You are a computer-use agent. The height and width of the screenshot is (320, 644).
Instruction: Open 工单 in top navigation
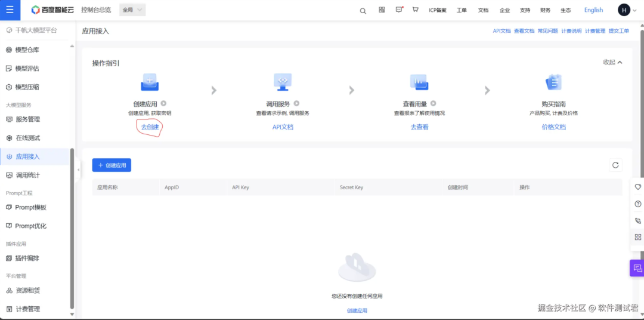coord(462,10)
